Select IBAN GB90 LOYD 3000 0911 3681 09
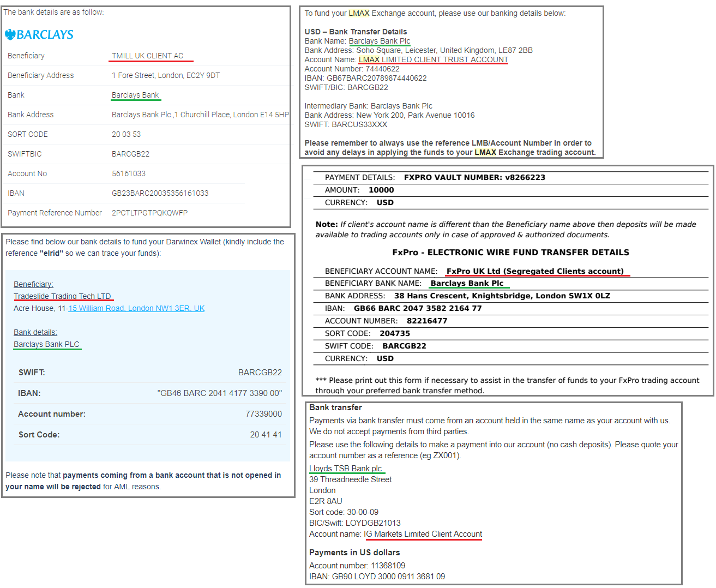 [x=388, y=577]
